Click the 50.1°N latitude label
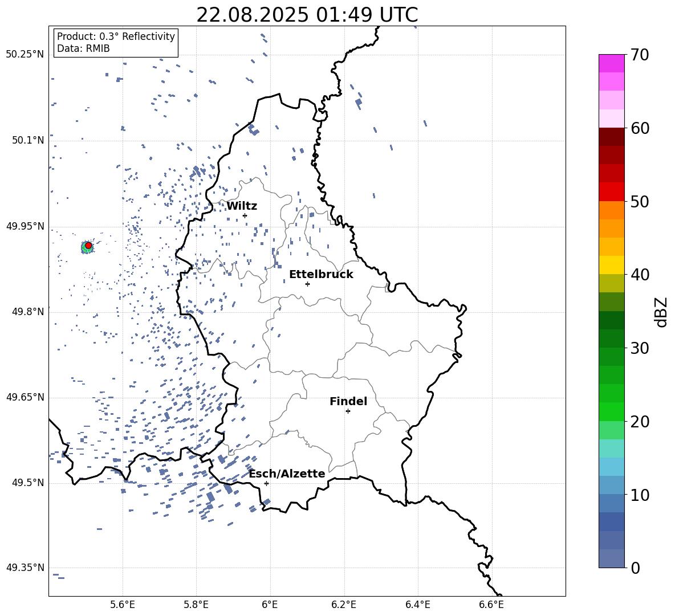675x616 pixels. click(x=28, y=140)
